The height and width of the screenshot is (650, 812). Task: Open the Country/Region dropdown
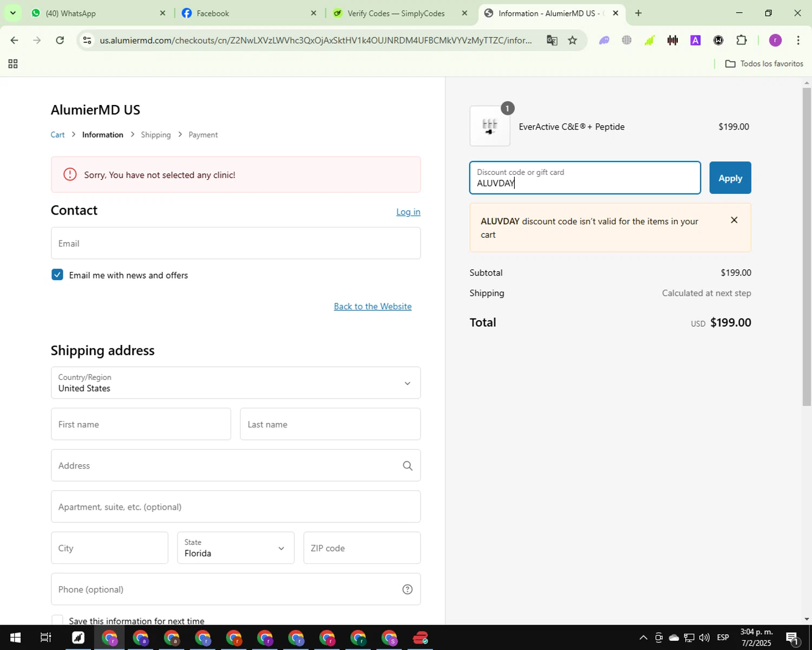(235, 383)
